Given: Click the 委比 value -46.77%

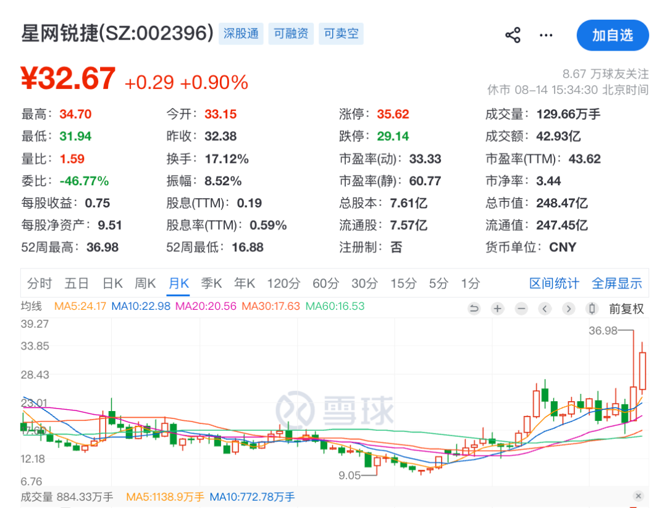Looking at the screenshot, I should pos(84,181).
